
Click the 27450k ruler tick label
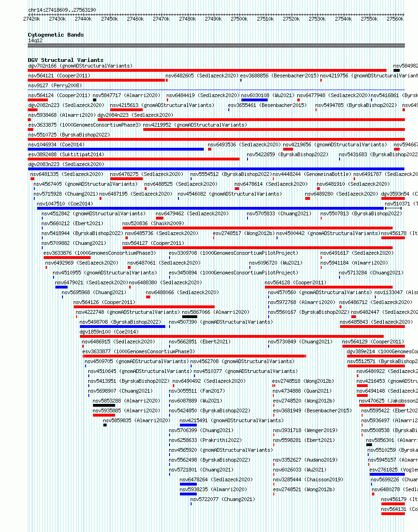click(109, 19)
